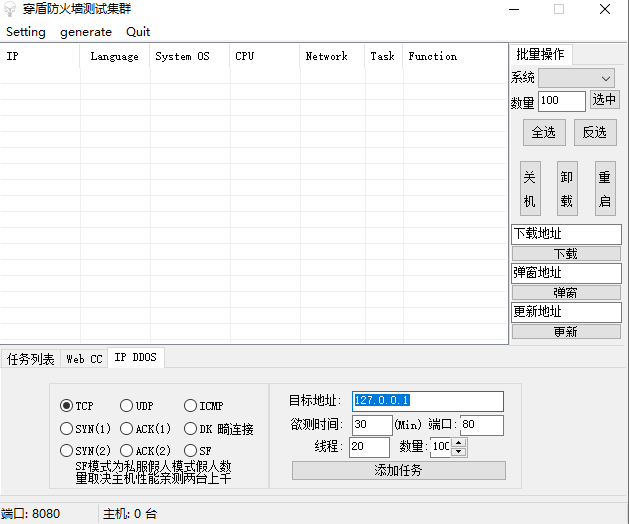
Task: Decrease 数量 value with spinner down arrow
Action: [459, 451]
